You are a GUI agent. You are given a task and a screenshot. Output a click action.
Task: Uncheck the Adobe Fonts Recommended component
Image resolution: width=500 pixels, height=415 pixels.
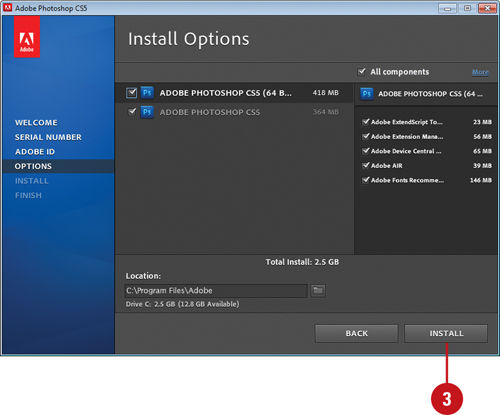[366, 180]
